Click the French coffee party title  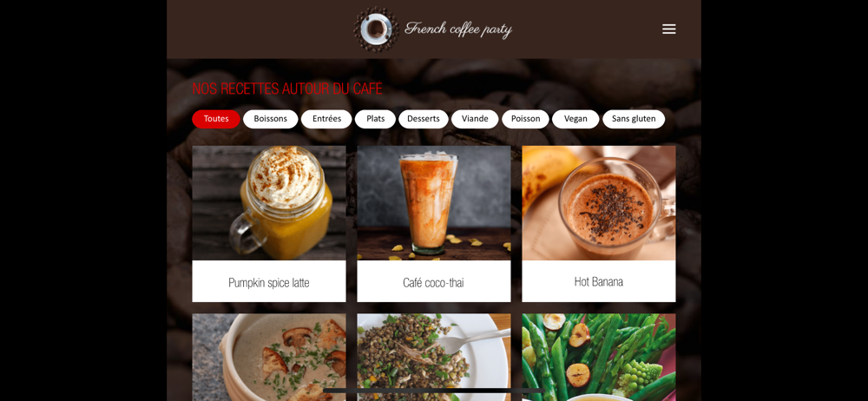coord(458,29)
